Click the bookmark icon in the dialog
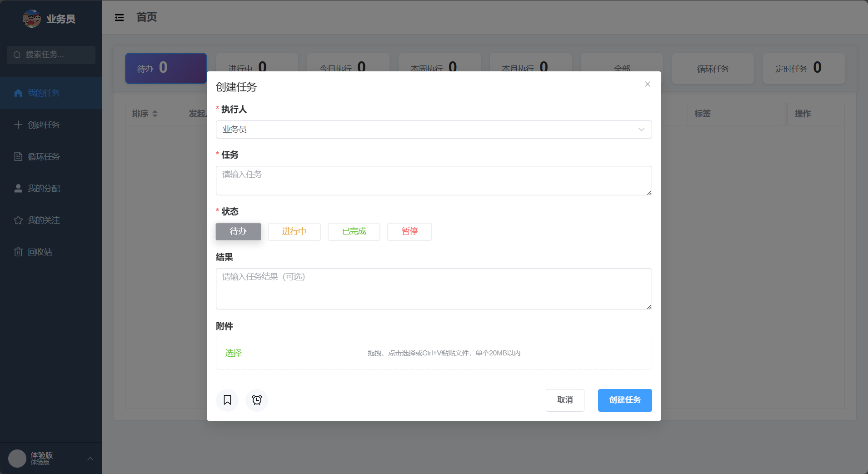 point(227,400)
